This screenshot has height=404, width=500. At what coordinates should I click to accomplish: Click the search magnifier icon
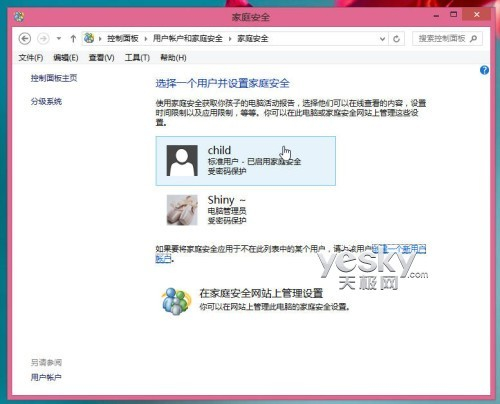473,39
